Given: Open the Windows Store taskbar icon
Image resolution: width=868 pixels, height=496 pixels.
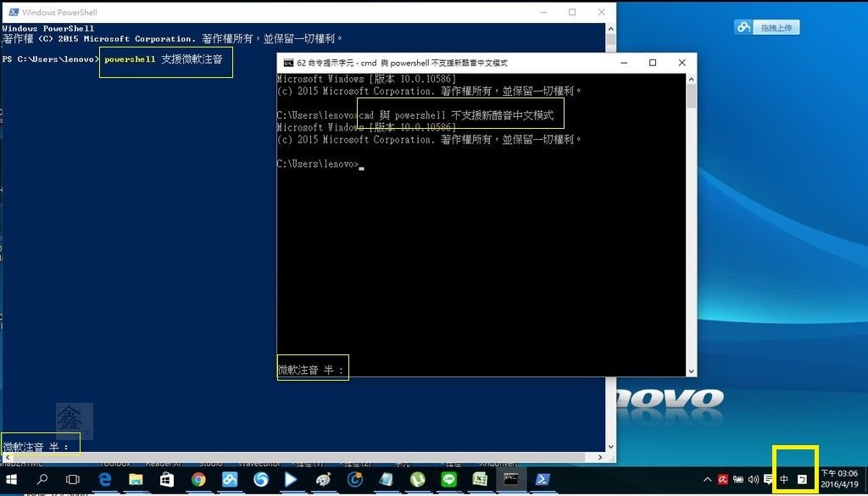Looking at the screenshot, I should tap(167, 479).
